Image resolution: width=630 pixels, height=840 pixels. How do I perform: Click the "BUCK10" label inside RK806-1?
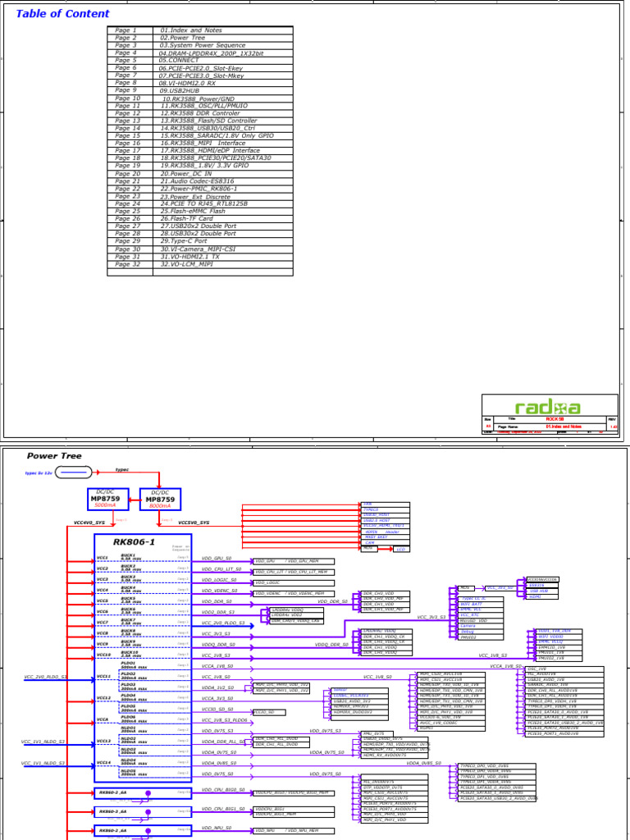tap(128, 652)
